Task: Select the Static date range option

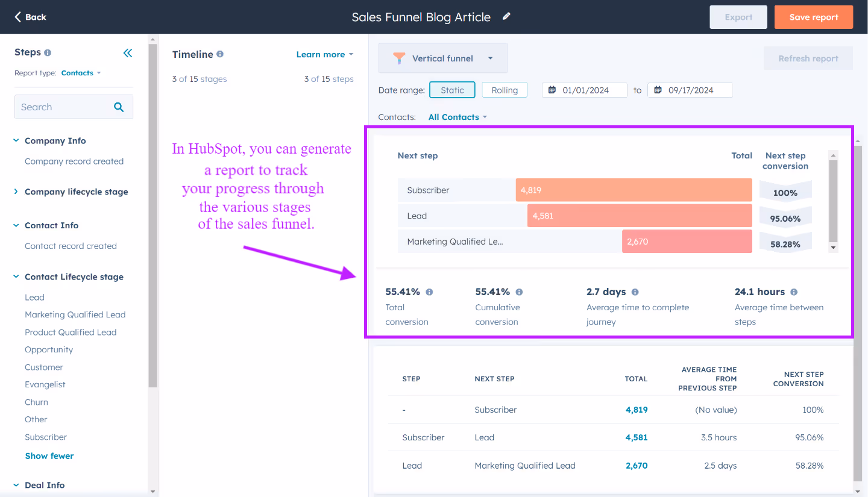Action: 452,89
